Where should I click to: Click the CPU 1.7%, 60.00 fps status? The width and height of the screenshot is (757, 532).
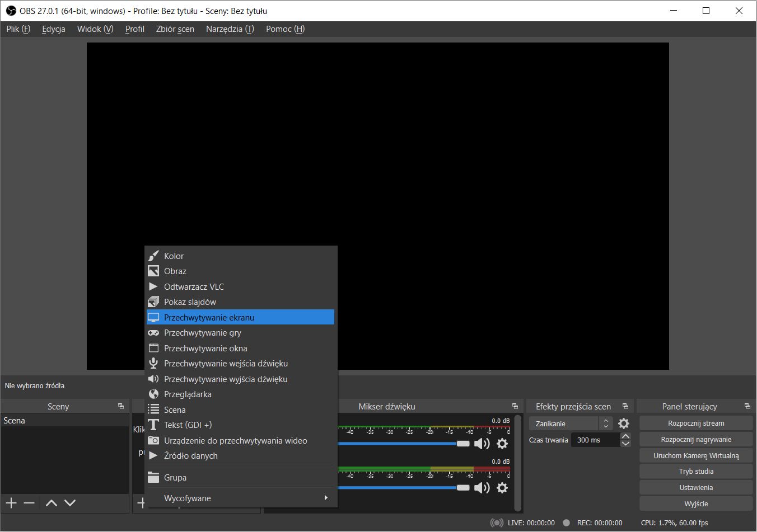(x=674, y=522)
